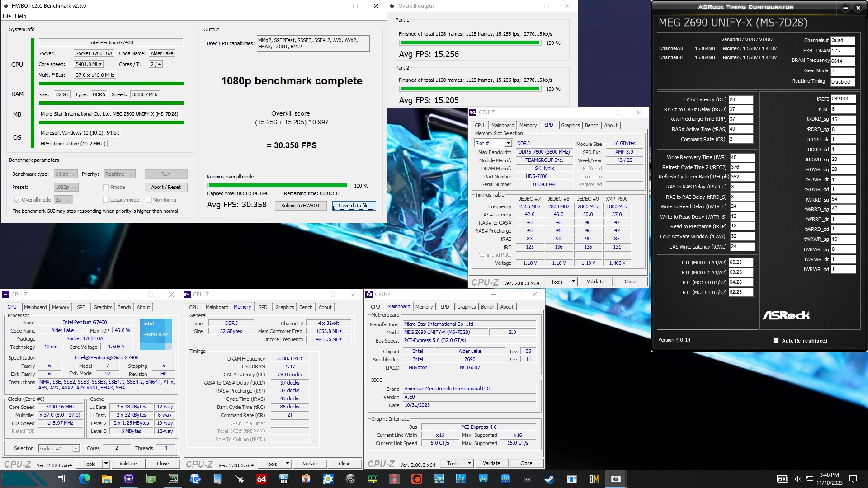The image size is (868, 488).
Task: Click the blue gear taskbar icon
Action: (x=328, y=479)
